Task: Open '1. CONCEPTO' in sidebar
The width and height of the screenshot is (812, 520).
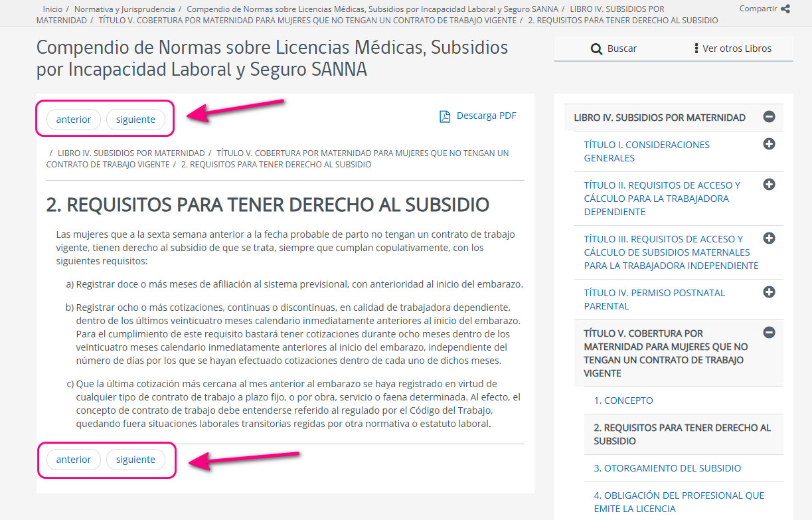Action: point(623,400)
